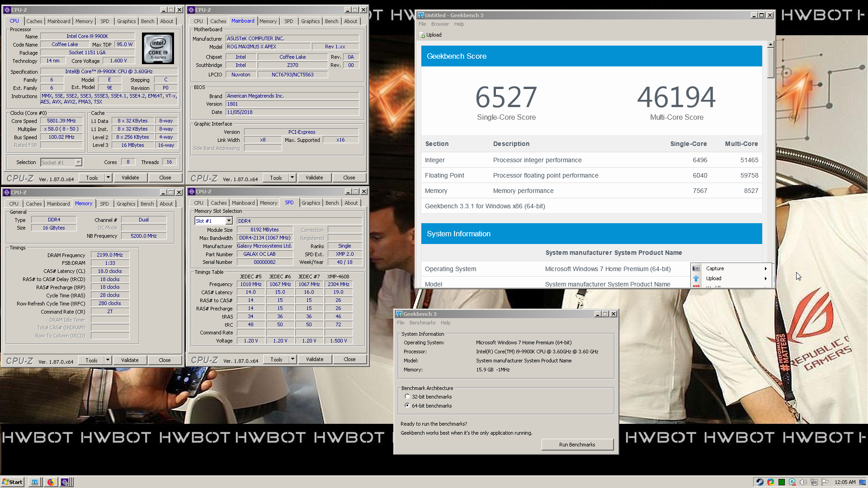Click the Core Speed value 5801.39 MHz

point(61,121)
